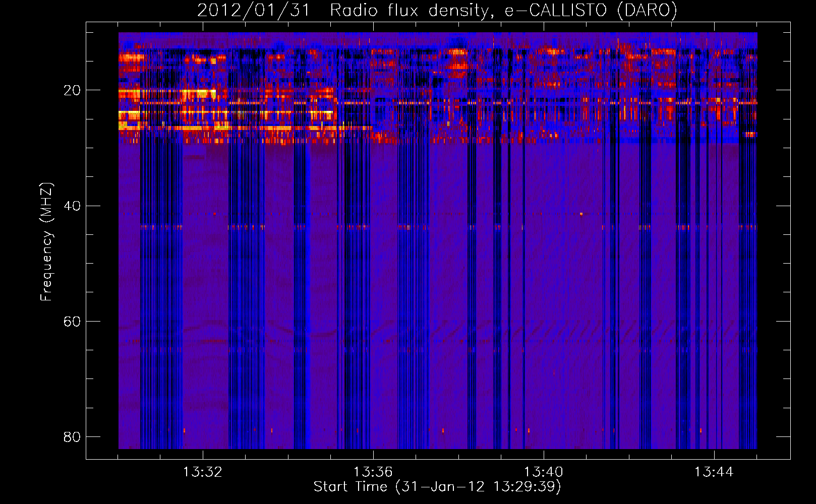Click the date '2012/01/31' in the title
Screen dimensions: 816x504
[x=253, y=10]
